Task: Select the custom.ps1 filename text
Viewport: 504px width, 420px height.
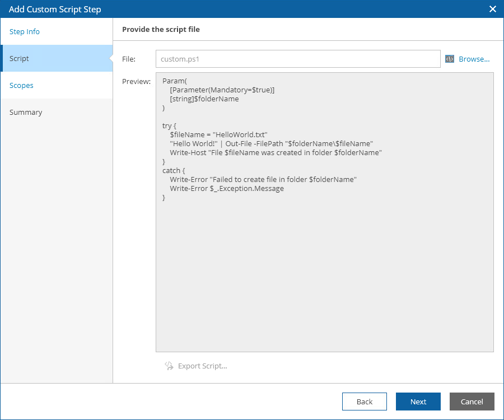Action: coord(179,59)
